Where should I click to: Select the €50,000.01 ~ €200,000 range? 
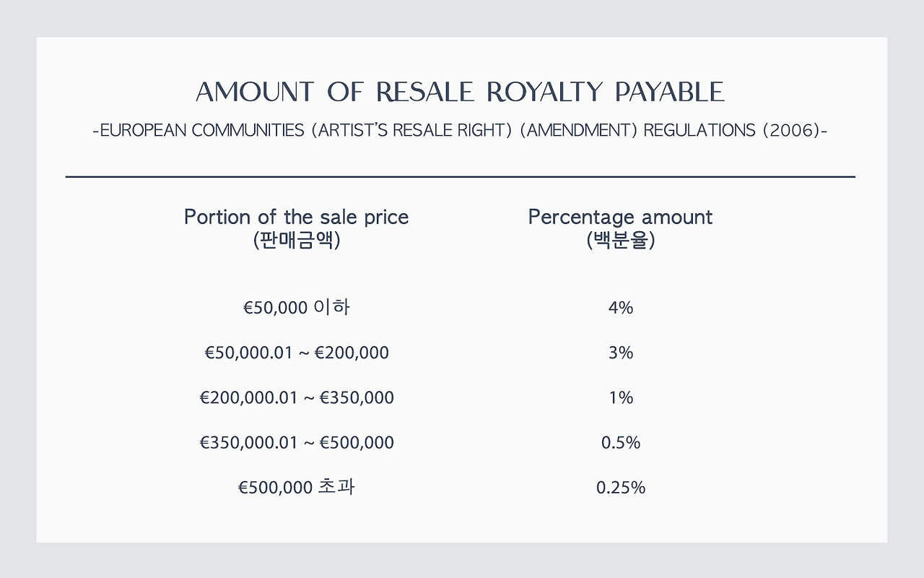tap(297, 353)
